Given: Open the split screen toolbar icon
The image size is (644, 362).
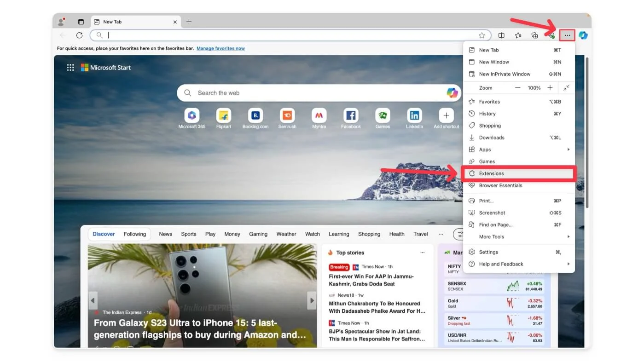Looking at the screenshot, I should [501, 35].
